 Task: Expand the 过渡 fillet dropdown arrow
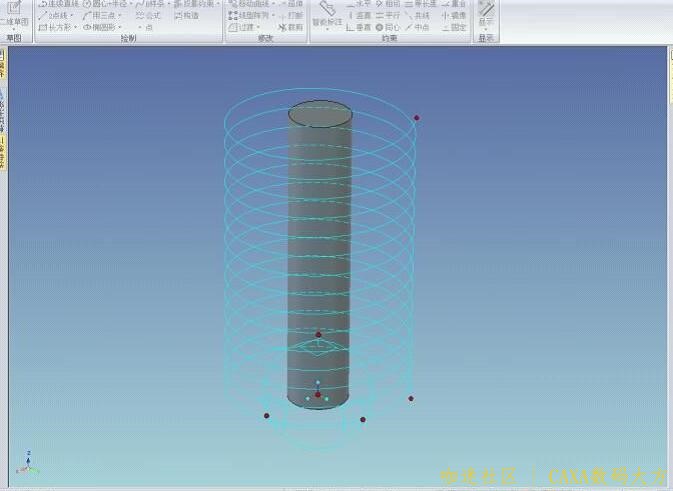point(259,28)
